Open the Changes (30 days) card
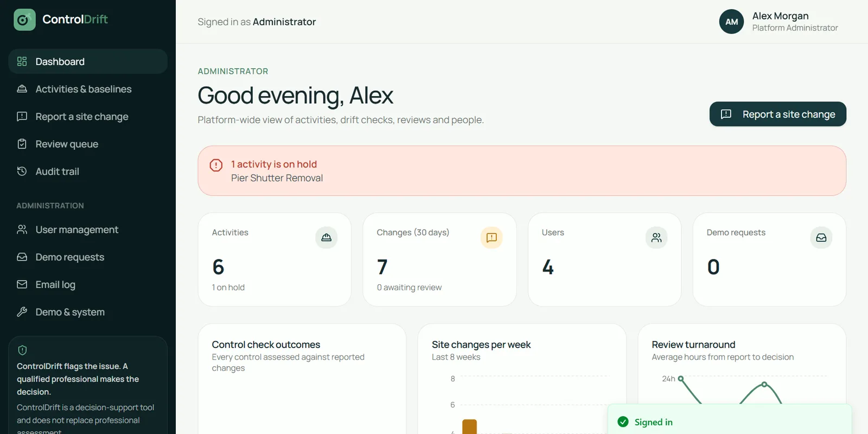This screenshot has width=868, height=434. [x=439, y=259]
